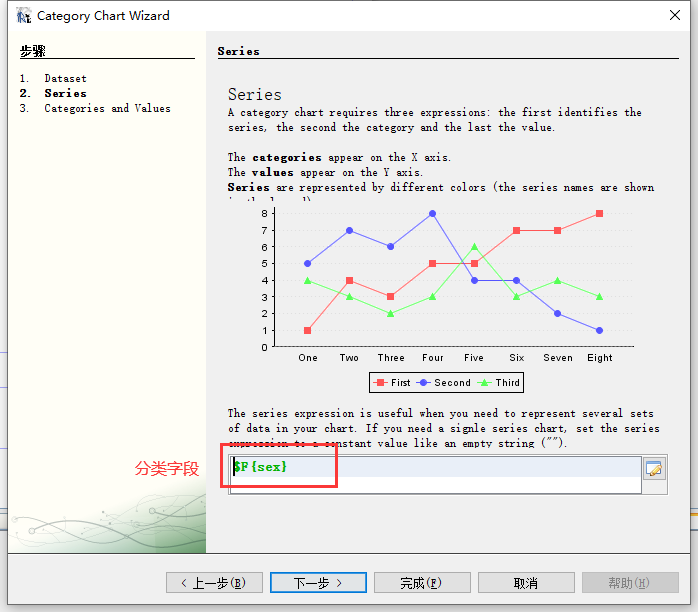Focus the $F{sex} series expression field

pos(435,474)
